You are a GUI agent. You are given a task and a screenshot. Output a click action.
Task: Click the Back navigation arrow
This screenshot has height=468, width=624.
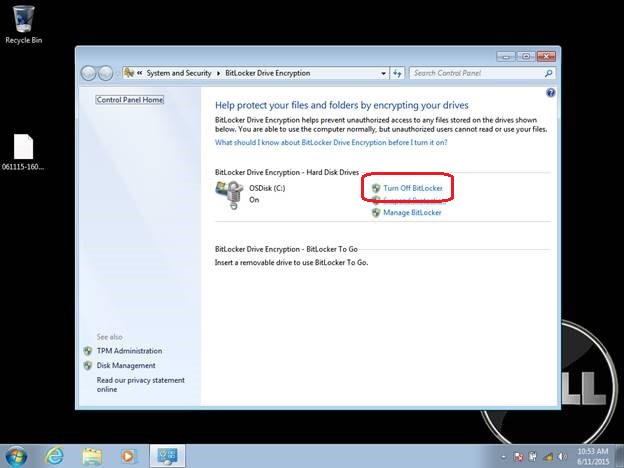(x=88, y=73)
